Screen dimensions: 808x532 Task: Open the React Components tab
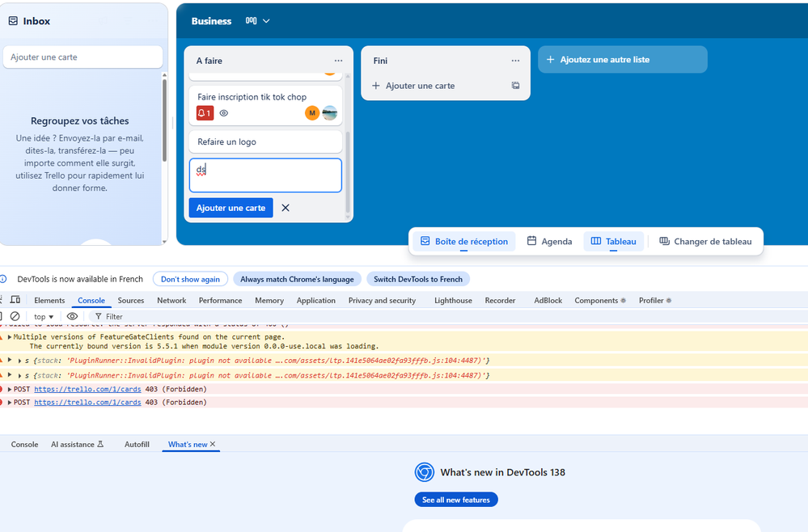[600, 300]
